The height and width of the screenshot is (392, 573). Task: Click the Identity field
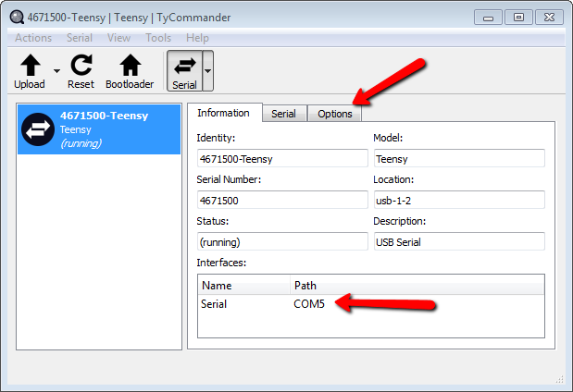tap(282, 158)
